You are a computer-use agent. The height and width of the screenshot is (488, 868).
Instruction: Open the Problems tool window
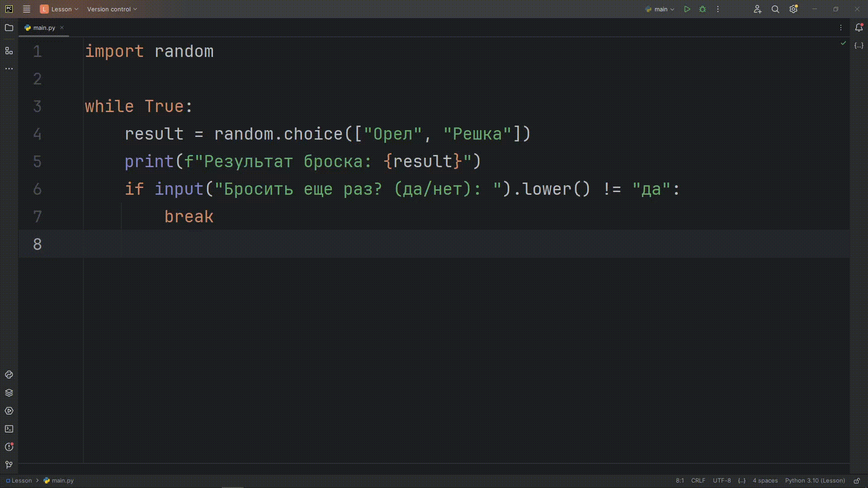pyautogui.click(x=9, y=447)
